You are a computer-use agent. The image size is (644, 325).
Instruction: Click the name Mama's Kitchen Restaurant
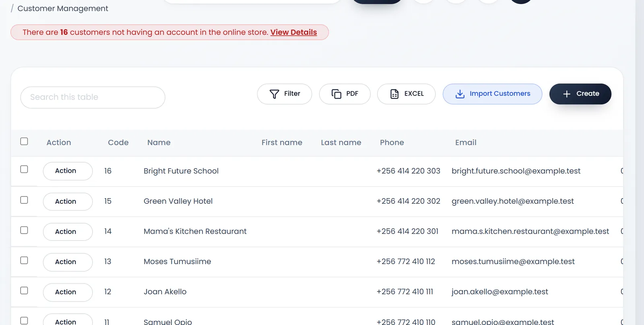coord(195,232)
